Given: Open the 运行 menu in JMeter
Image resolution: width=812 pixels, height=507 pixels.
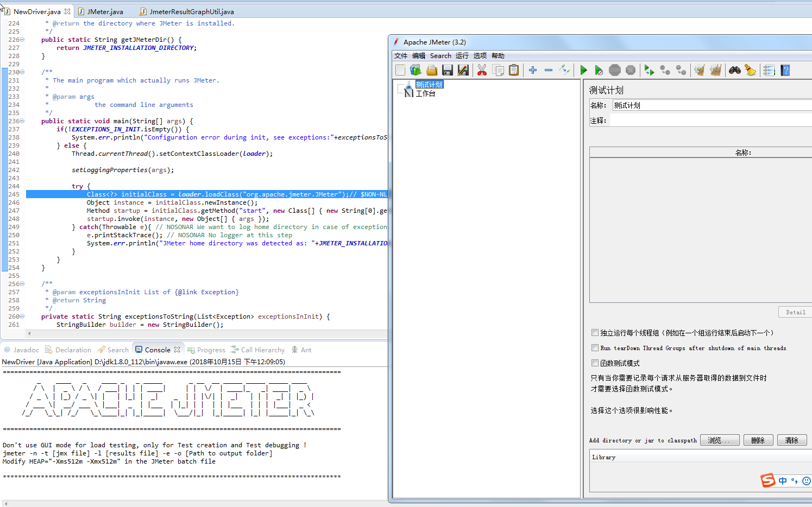Looking at the screenshot, I should (462, 56).
